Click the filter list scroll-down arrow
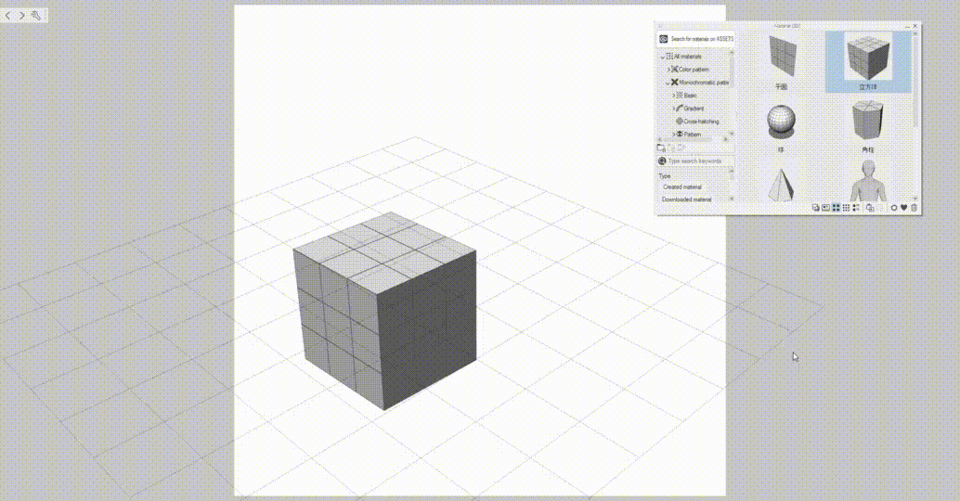Image resolution: width=960 pixels, height=501 pixels. [x=732, y=199]
